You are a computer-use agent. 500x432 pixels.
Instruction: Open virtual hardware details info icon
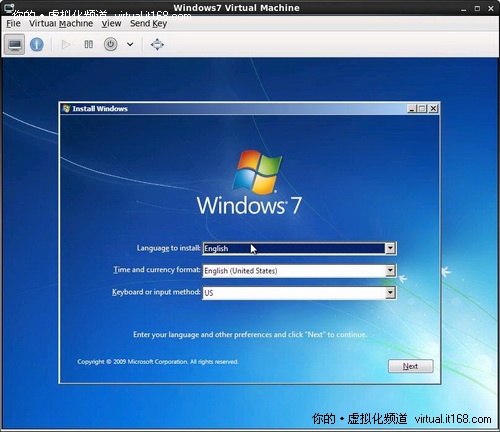tap(37, 44)
